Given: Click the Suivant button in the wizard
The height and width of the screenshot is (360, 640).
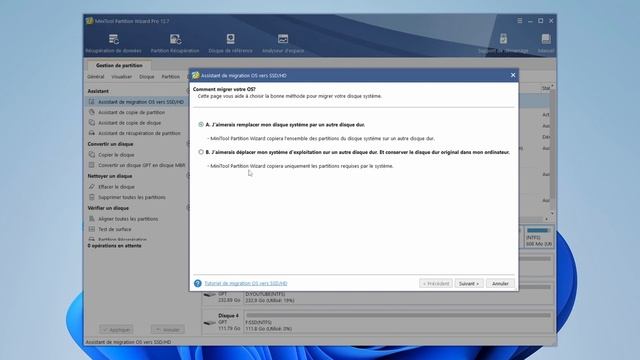Looking at the screenshot, I should click(x=469, y=283).
